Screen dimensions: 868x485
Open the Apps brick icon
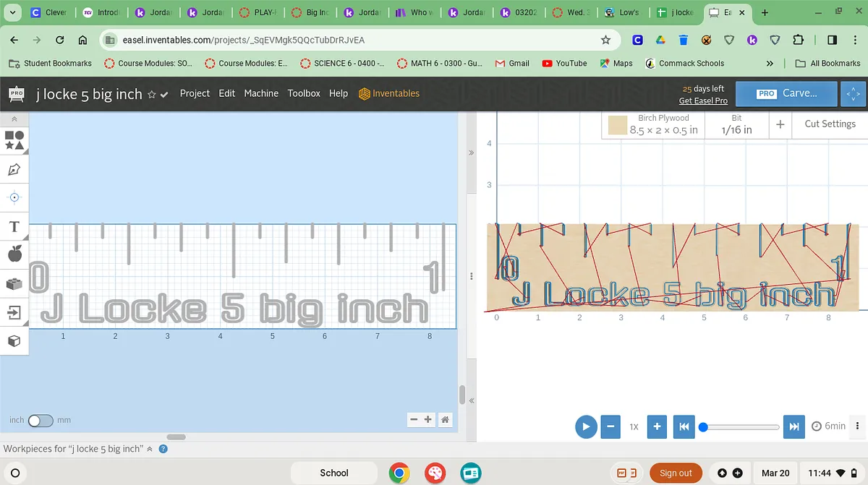coord(14,283)
